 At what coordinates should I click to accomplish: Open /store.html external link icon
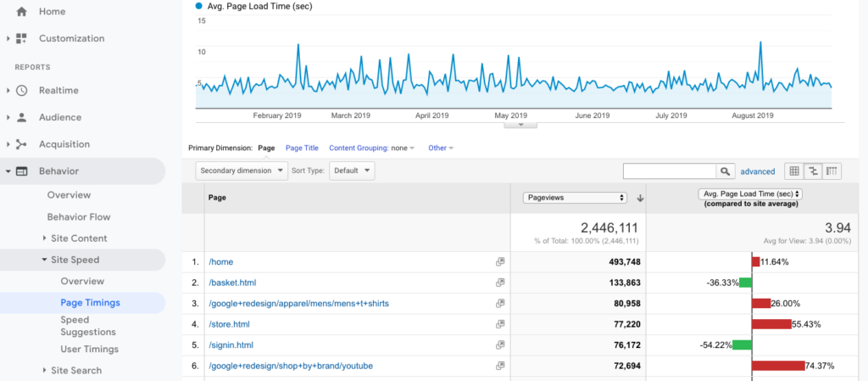[500, 324]
